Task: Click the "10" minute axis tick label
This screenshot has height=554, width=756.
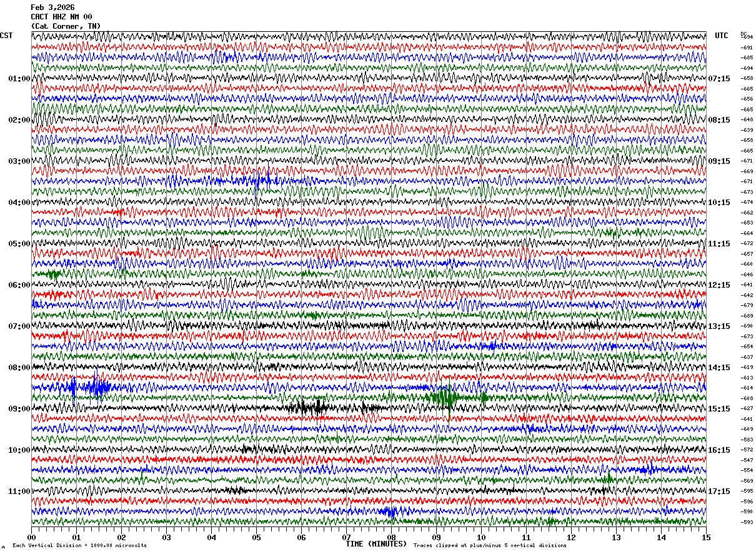Action: (x=481, y=537)
